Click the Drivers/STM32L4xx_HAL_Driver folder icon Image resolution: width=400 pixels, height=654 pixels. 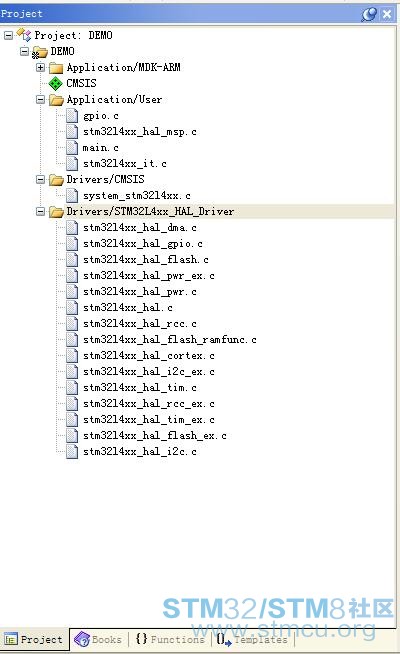[56, 212]
